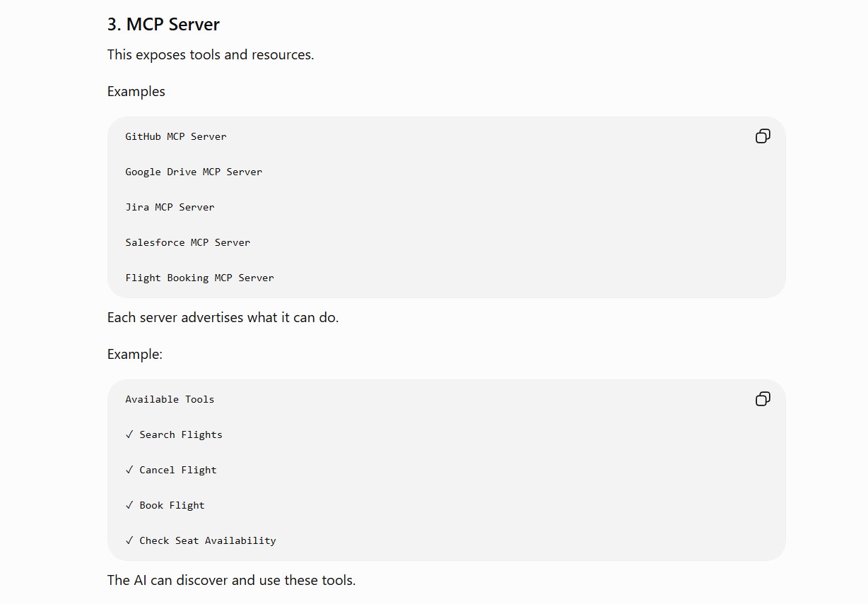868x604 pixels.
Task: Click the 'Flight Booking MCP Server' line
Action: (x=199, y=278)
